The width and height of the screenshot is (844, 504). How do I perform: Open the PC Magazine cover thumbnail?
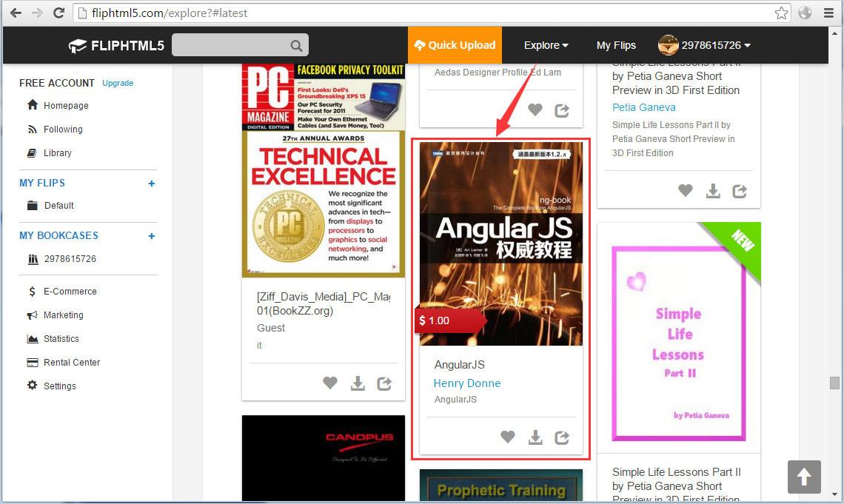[x=324, y=170]
